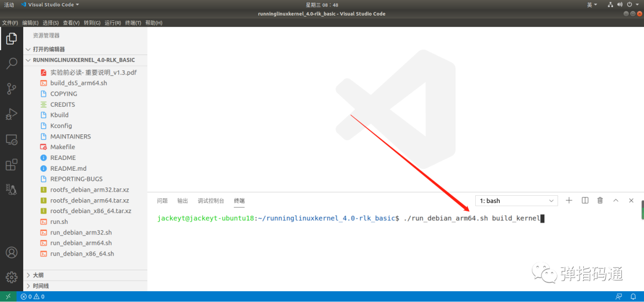Open the 运行(R) menu
Viewport: 644px width, 302px height.
[x=113, y=23]
